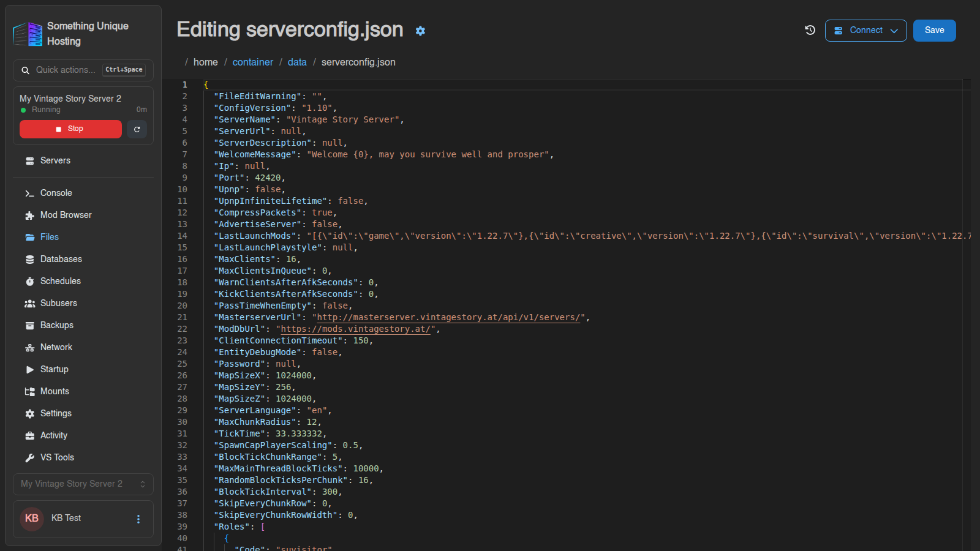Click line number 14 in the gutter
This screenshot has height=551, width=980.
click(183, 236)
